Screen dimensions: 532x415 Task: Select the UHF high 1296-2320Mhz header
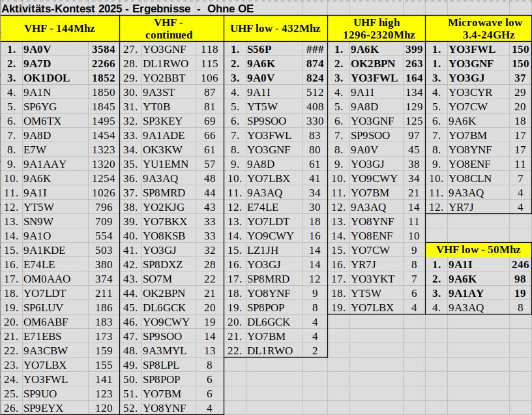click(x=376, y=29)
